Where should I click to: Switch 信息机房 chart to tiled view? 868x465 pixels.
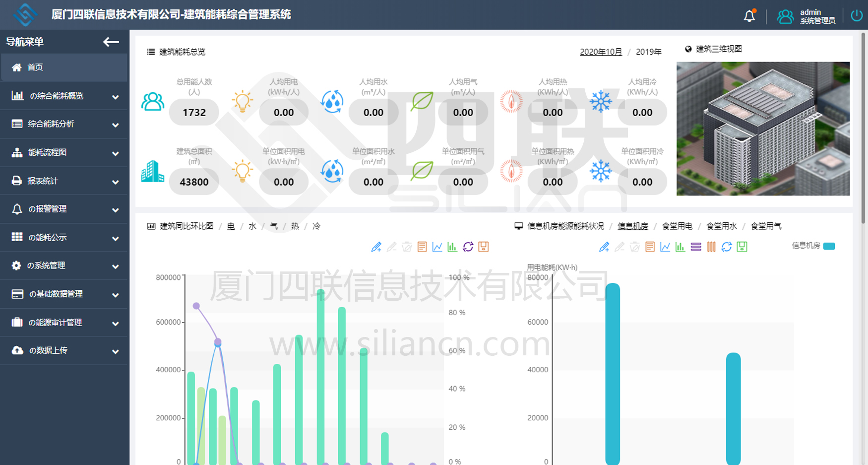(711, 247)
